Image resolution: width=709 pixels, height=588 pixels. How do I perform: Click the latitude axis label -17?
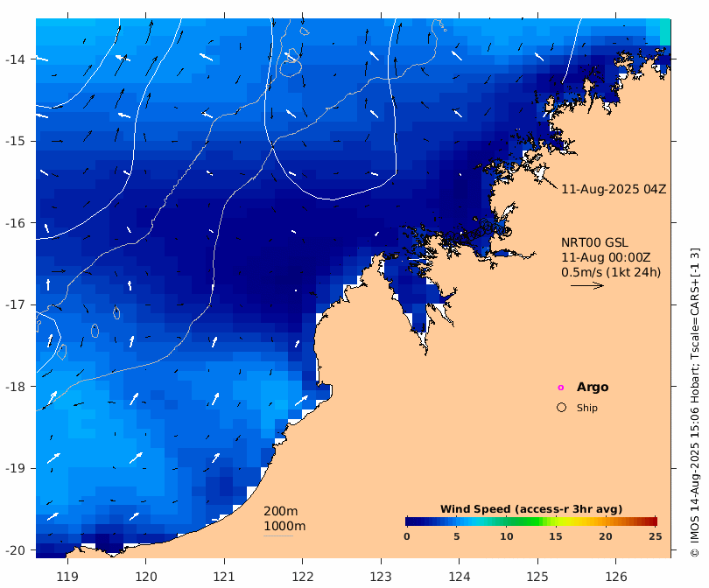pos(15,304)
